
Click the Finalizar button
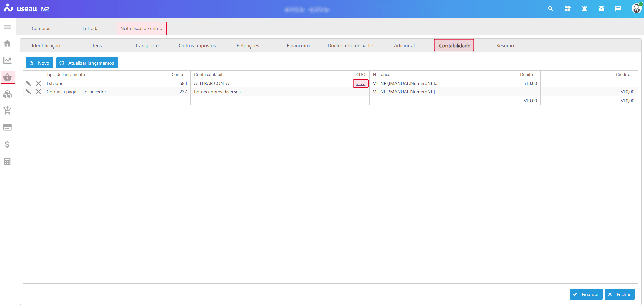(586, 294)
